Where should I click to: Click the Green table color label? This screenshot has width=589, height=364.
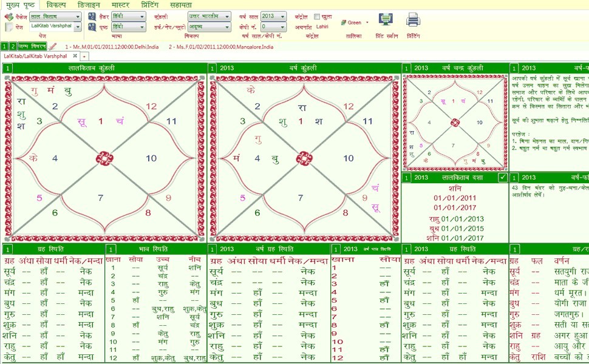click(x=355, y=22)
